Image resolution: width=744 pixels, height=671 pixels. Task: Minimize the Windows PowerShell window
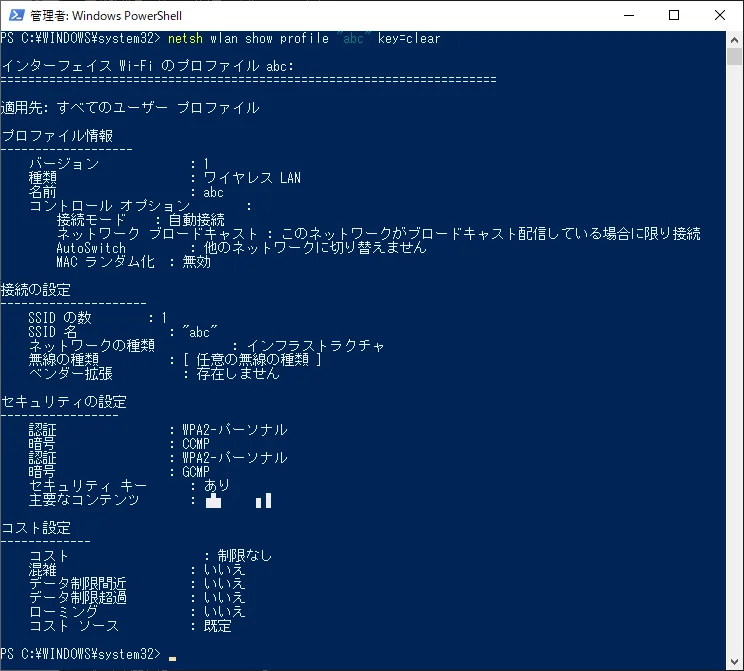629,15
